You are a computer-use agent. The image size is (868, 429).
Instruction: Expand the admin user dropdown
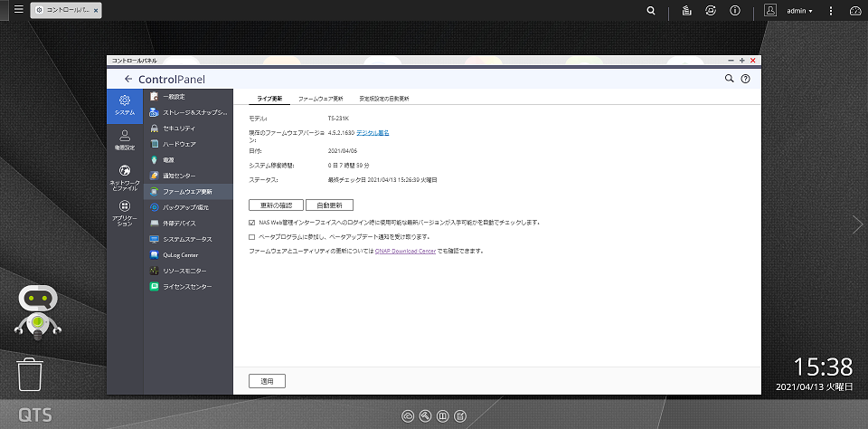[x=799, y=11]
